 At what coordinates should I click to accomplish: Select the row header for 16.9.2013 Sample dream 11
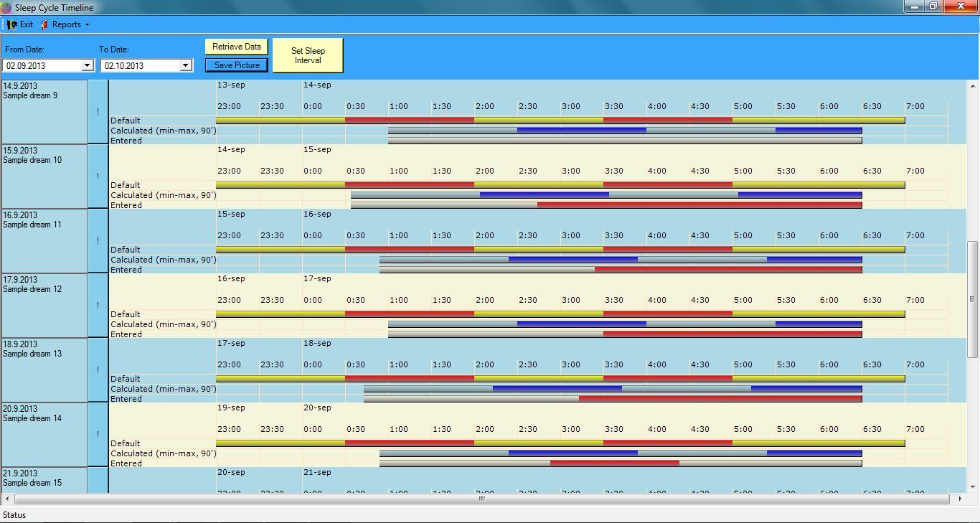click(44, 240)
